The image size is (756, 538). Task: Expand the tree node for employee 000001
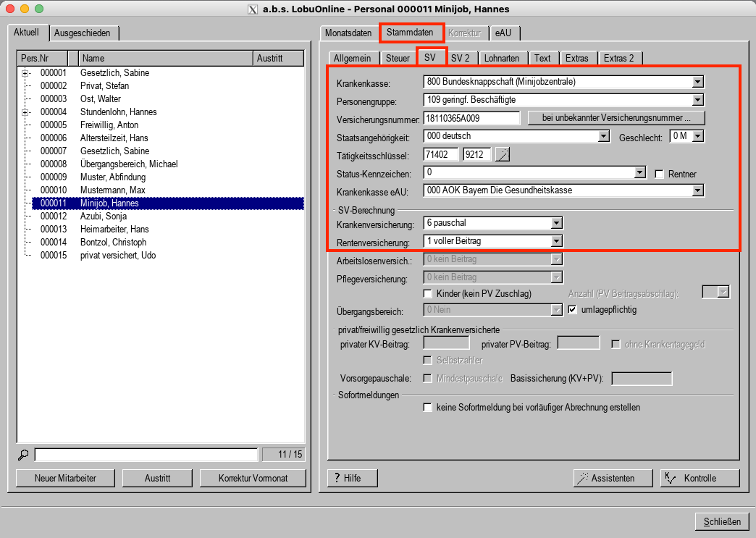click(26, 73)
